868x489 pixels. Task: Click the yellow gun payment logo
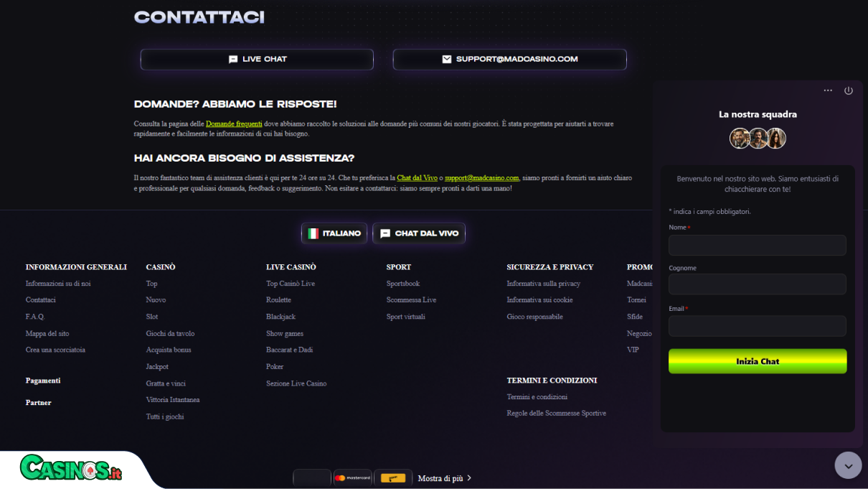pyautogui.click(x=393, y=478)
